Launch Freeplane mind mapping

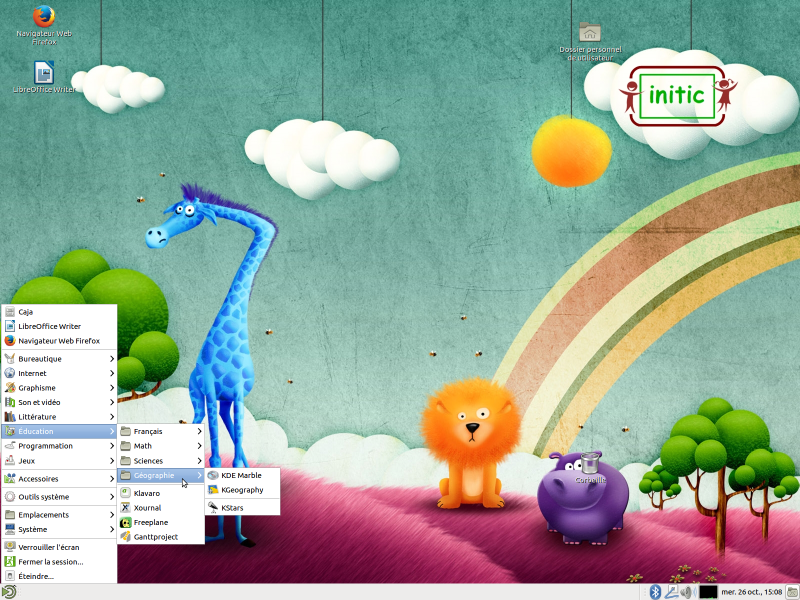click(x=161, y=522)
